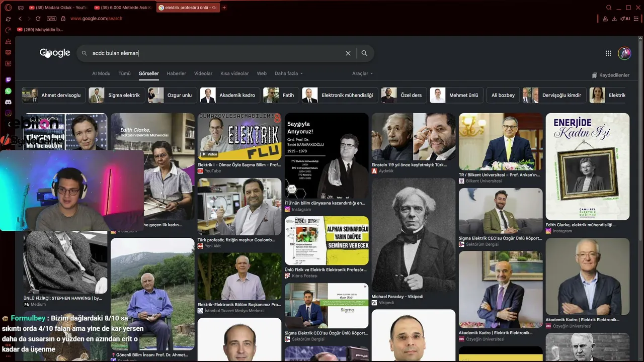Open the Michael Faraday portrait image
Screen dimensions: 644x362
414,235
